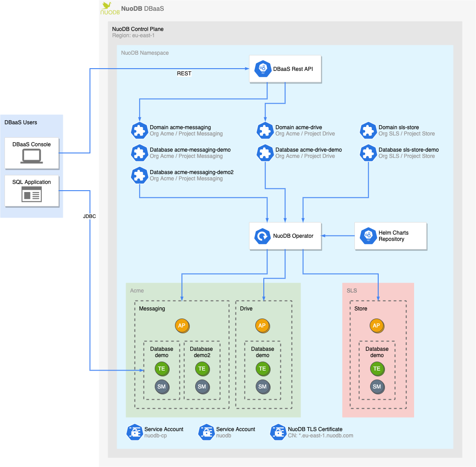Image resolution: width=476 pixels, height=467 pixels.
Task: Click the CN: *.eu-east-1.nuodb.com text
Action: 321,436
